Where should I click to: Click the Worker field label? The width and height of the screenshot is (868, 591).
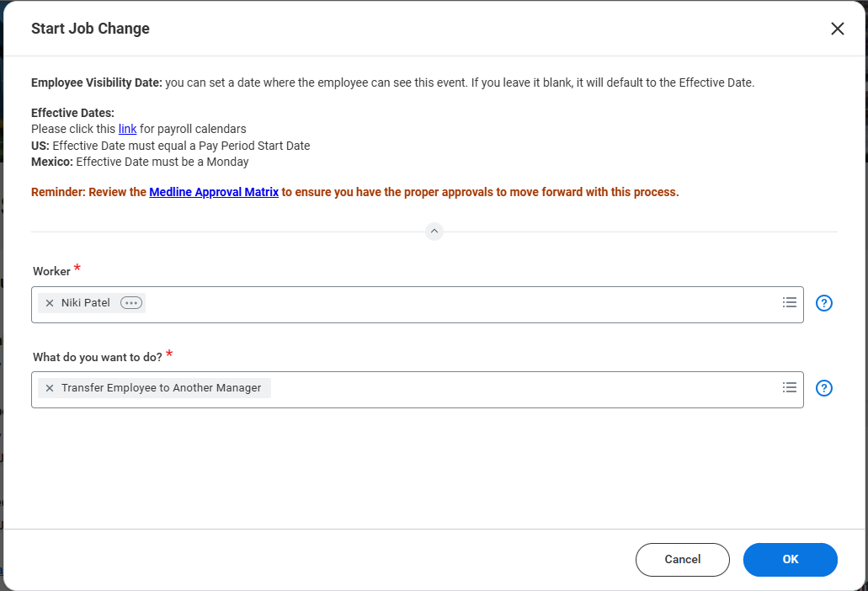[51, 271]
